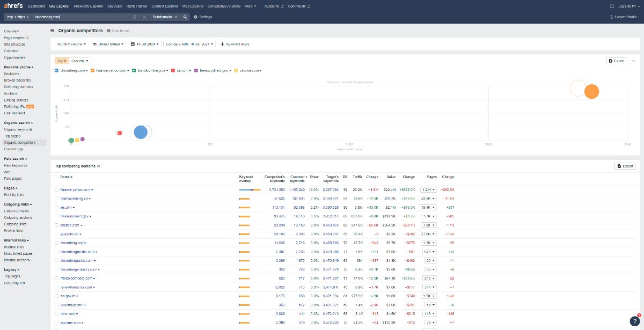The image size is (644, 330).
Task: Click the purple treasurydirect.gov bubble
Action: 82,139
